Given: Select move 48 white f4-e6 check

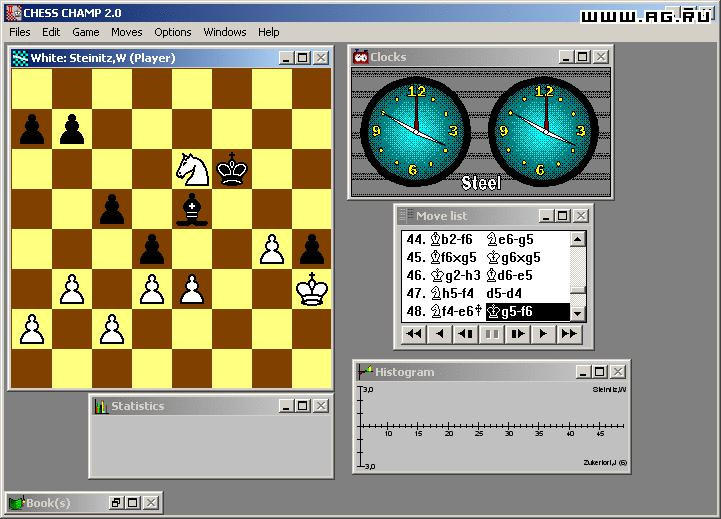Looking at the screenshot, I should 457,311.
